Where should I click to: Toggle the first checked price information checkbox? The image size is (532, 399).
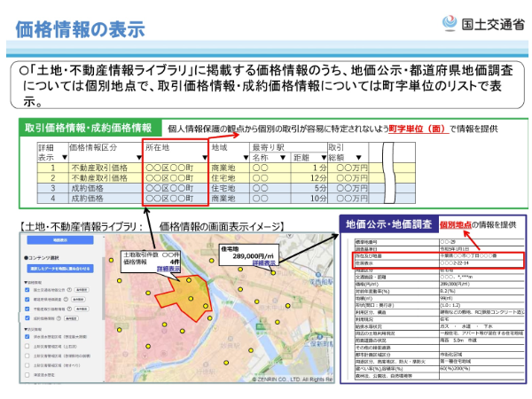tap(26, 289)
